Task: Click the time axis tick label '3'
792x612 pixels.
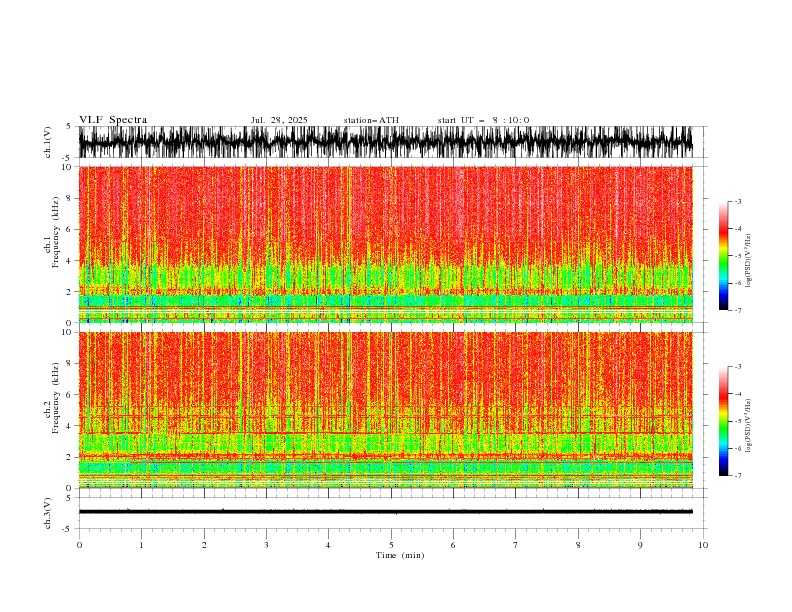Action: 266,545
